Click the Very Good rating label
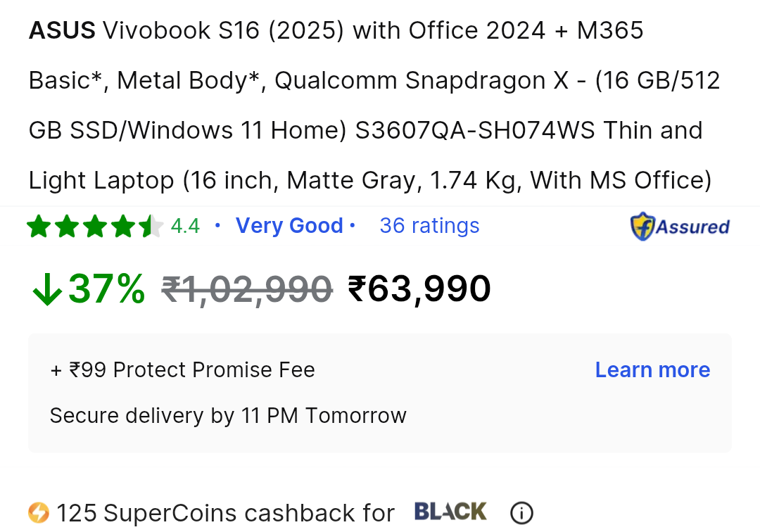Viewport: 760px width, 532px height. 289,226
